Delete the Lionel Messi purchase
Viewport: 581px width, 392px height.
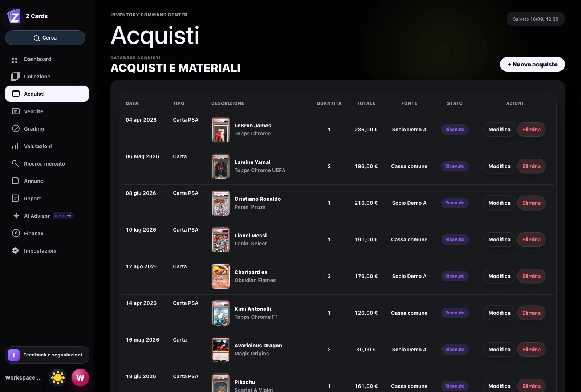(x=531, y=240)
